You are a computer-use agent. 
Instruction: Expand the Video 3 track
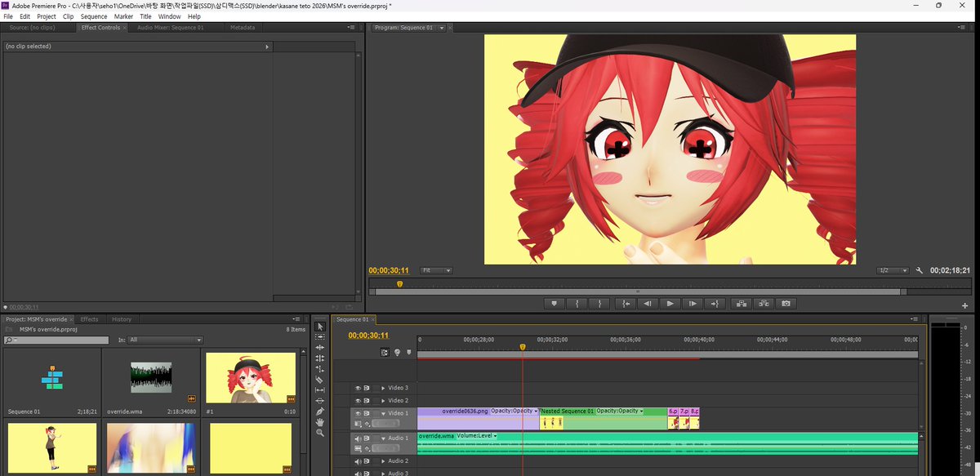383,388
